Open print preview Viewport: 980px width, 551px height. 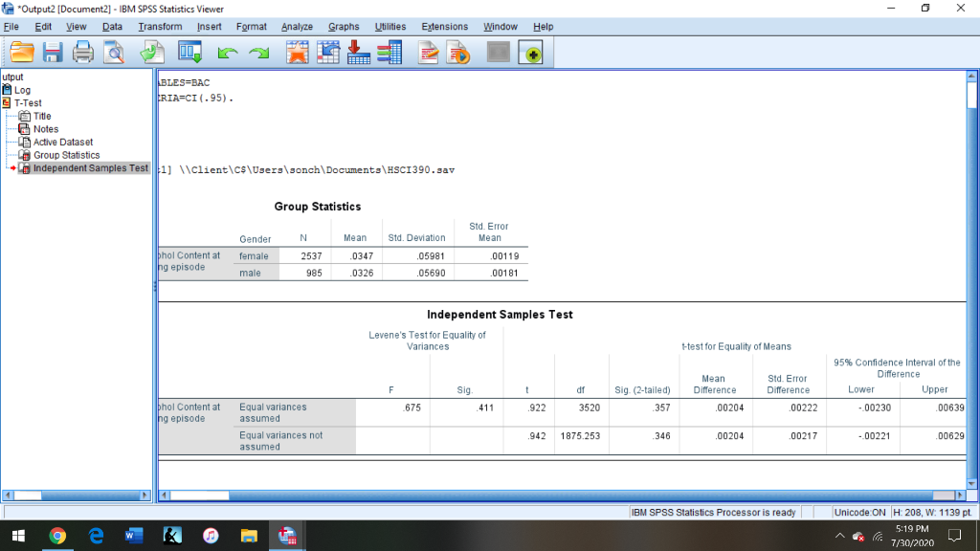click(x=114, y=53)
